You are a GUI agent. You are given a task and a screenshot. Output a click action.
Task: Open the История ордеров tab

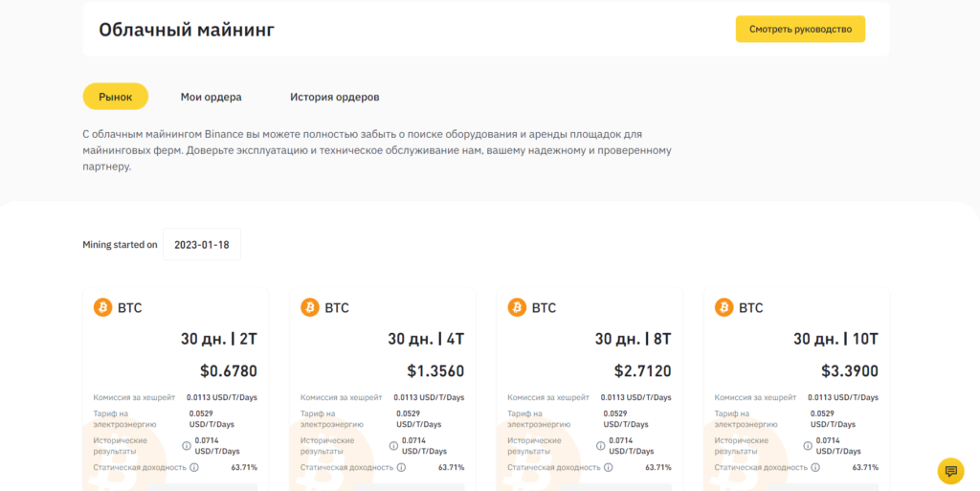335,97
